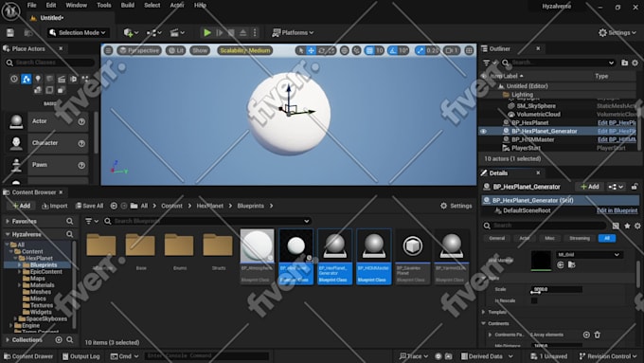Viewport: 644px width, 363px height.
Task: Click the Details lock icon
Action: pyautogui.click(x=635, y=187)
